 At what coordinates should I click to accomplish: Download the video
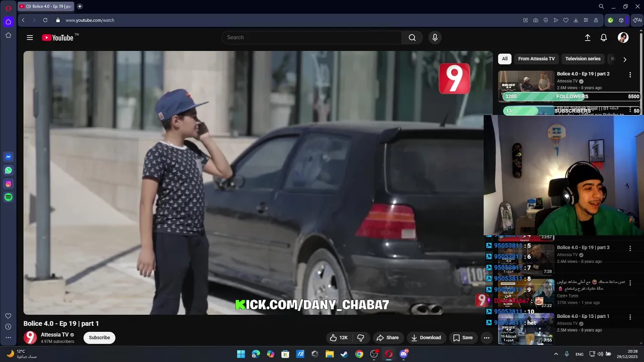[426, 338]
